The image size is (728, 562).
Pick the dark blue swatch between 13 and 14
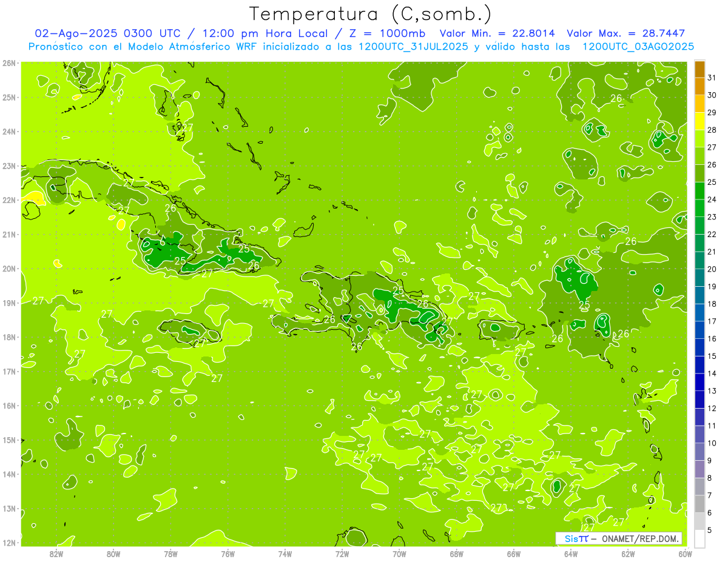pos(700,382)
